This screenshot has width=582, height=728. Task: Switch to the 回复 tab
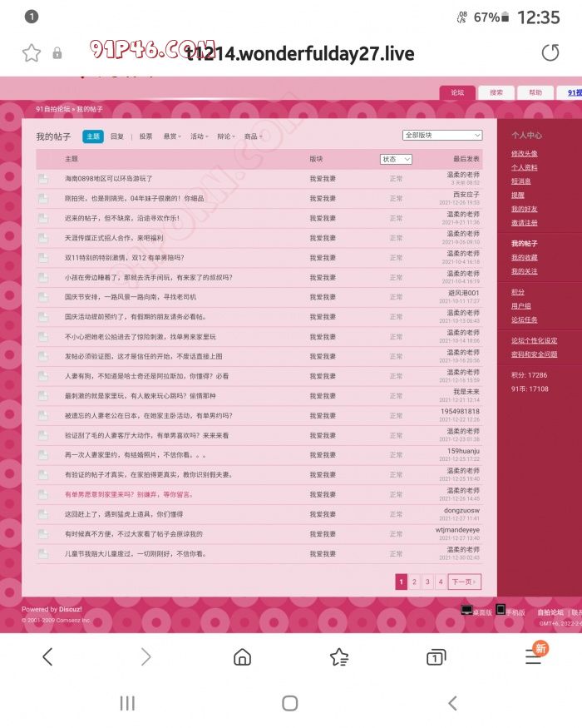117,136
